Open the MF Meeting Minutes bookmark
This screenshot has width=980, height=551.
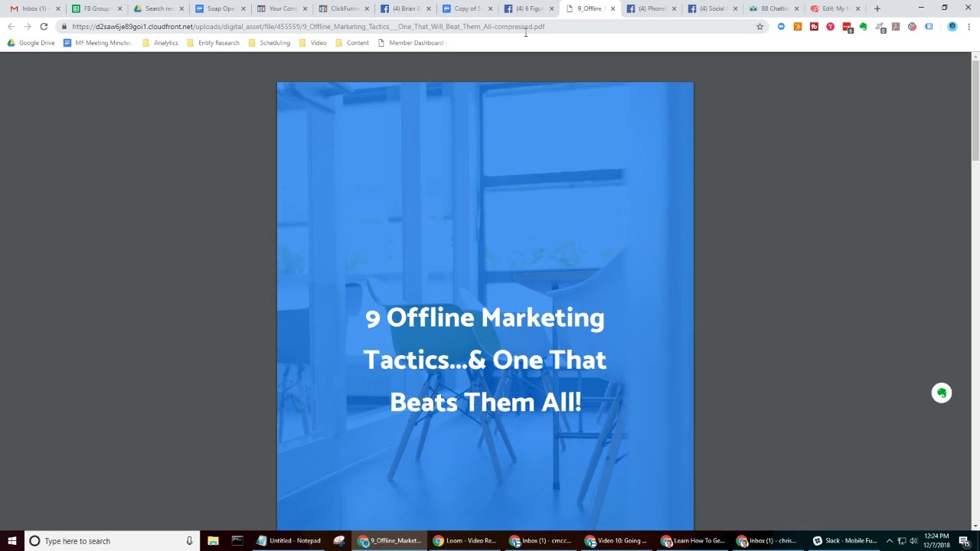[97, 43]
